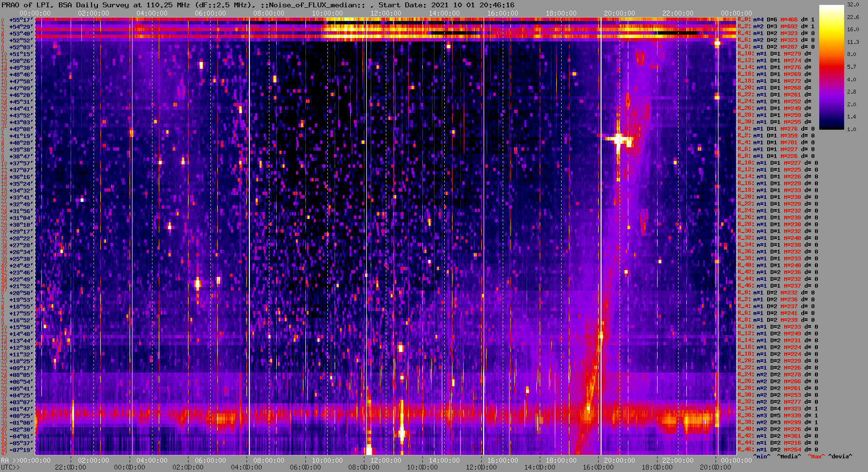Click the M=359 row in statistics list
This screenshot has width=868, height=472.
777,136
